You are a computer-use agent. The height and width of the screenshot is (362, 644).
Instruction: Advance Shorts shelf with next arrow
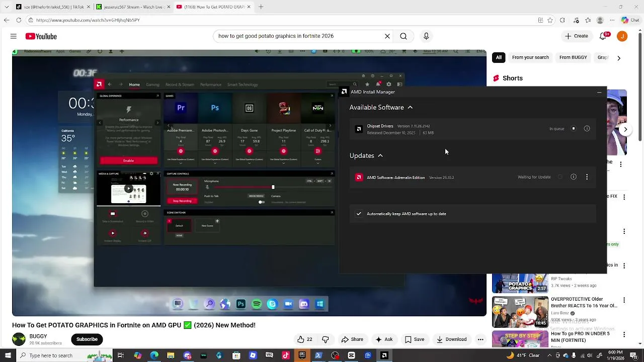click(625, 129)
